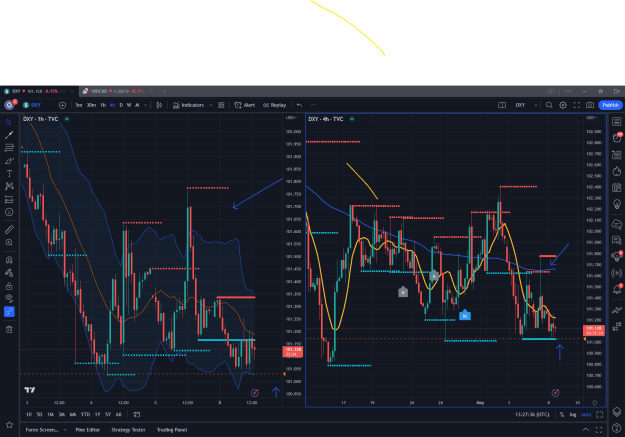Set date range to YTD

(85, 415)
